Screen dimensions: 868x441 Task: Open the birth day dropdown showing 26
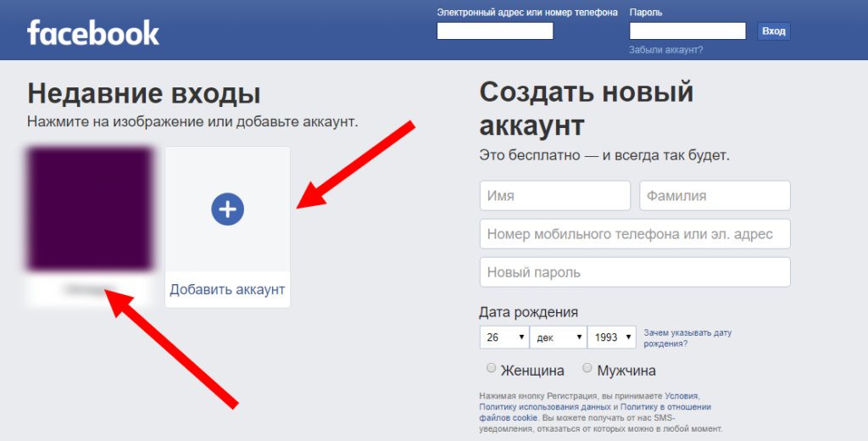(x=504, y=337)
